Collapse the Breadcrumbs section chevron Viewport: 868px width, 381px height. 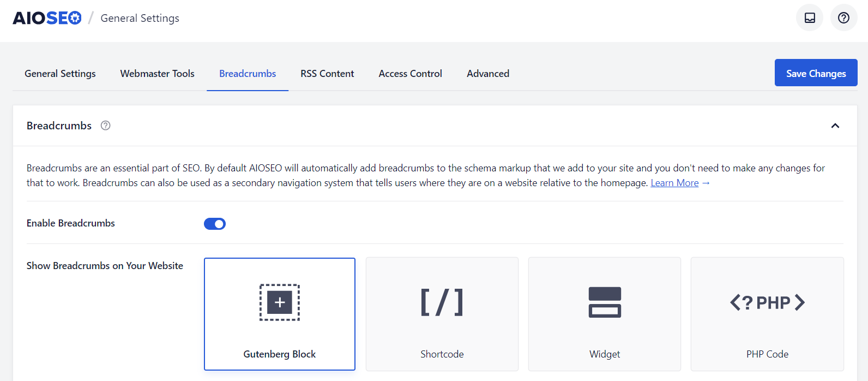pos(835,126)
